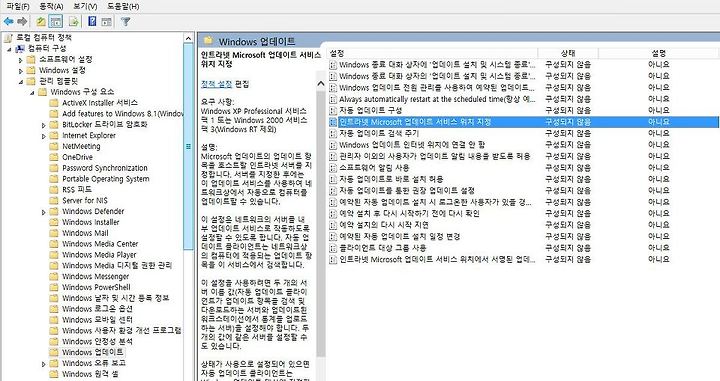Click the folder icon in Windows 업데이트 header
Screen dimensions: 720x381
click(x=208, y=41)
